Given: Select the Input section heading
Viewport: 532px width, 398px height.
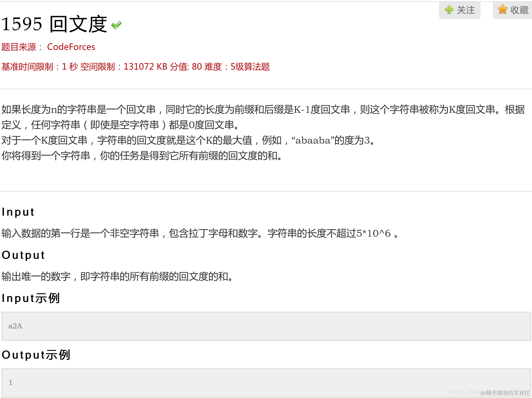Looking at the screenshot, I should 18,212.
